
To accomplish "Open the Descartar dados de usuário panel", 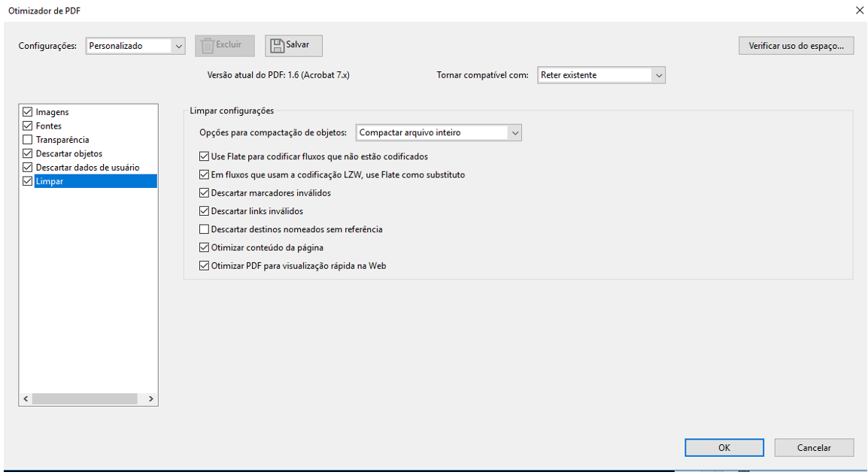I will (x=87, y=168).
